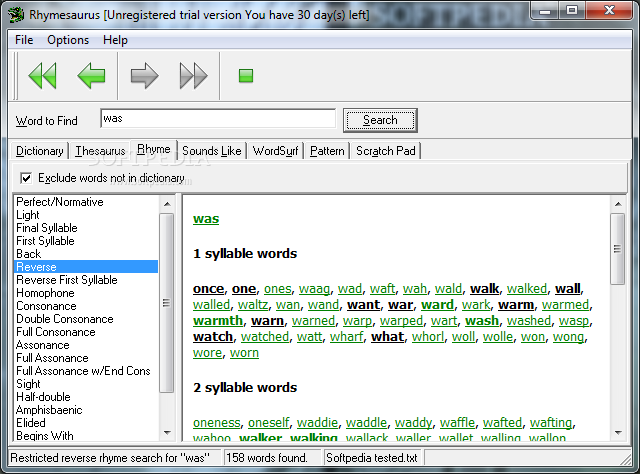Open the Options menu
Screen dimensions: 640x474
[x=68, y=40]
